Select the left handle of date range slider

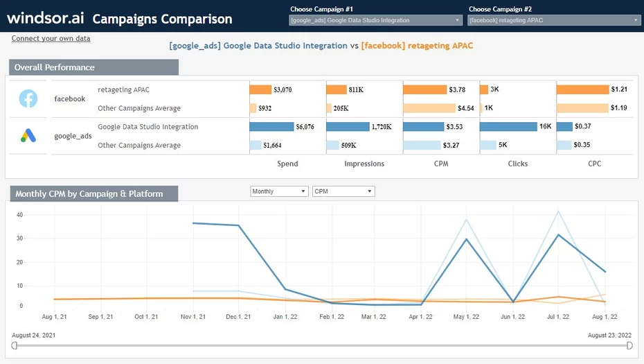(x=15, y=345)
